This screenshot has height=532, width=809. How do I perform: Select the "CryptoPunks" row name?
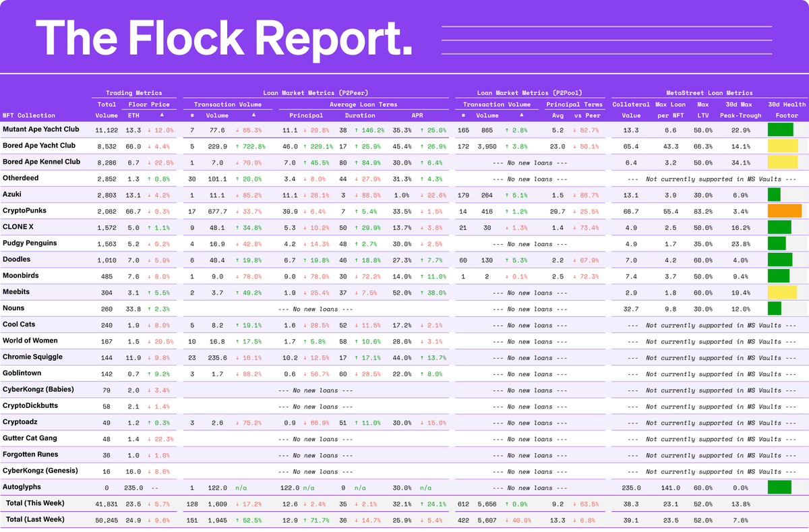click(x=24, y=210)
